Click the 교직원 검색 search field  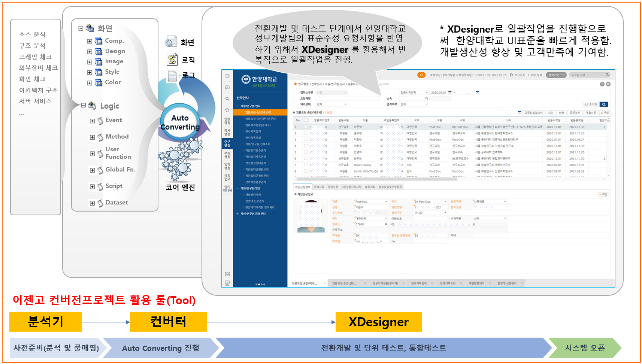[590, 75]
